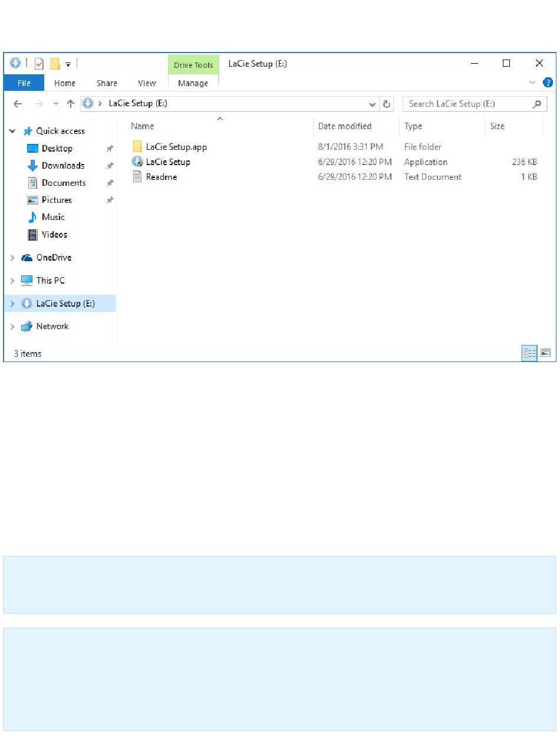
Task: Open Documents in Quick access
Action: (x=63, y=183)
